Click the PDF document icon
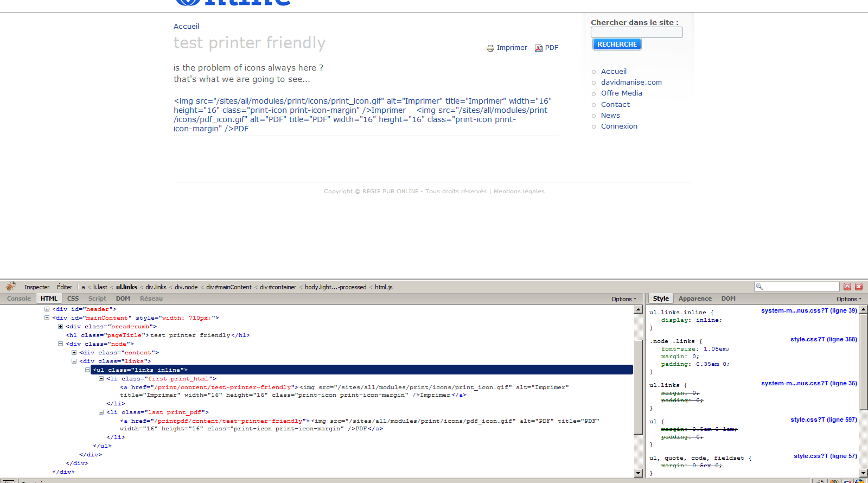 tap(539, 48)
